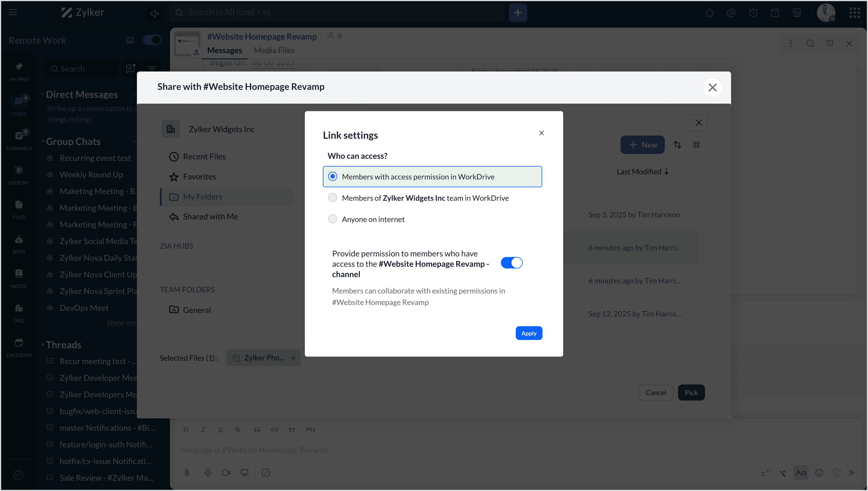Switch to the Media Files tab
Screen dimensions: 868x491
click(x=274, y=50)
